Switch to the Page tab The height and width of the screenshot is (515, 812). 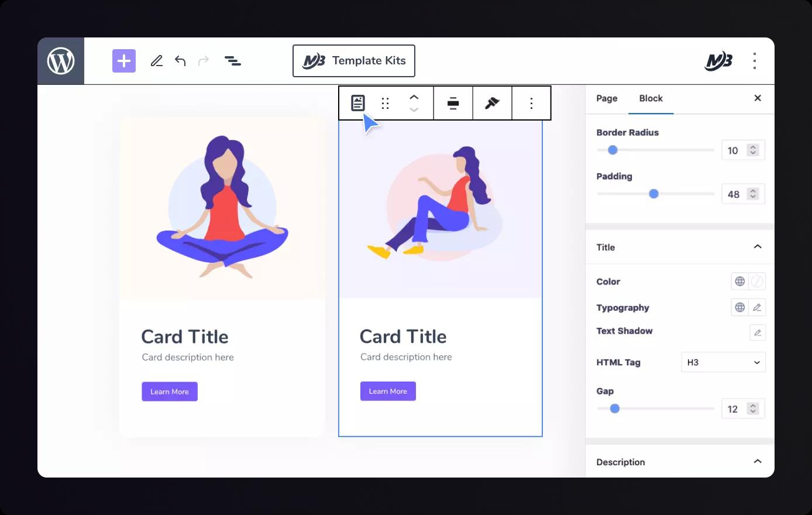[607, 98]
